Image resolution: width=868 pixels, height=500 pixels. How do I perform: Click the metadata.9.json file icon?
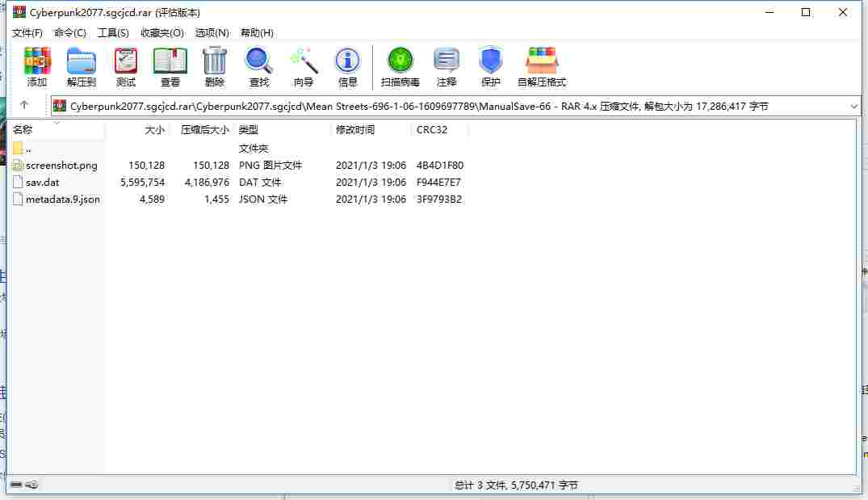pyautogui.click(x=18, y=200)
